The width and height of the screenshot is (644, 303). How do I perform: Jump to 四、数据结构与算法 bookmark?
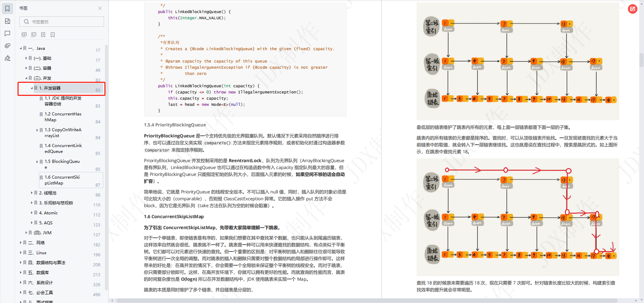tap(47, 263)
